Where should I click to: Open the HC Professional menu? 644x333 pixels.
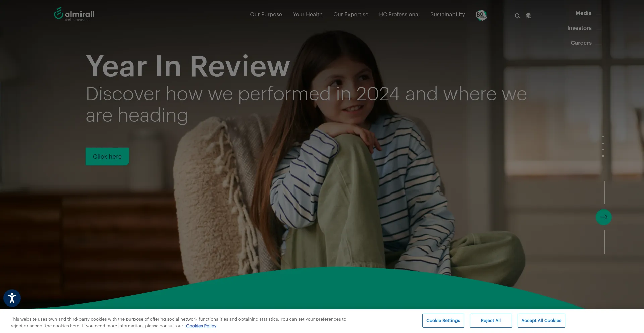(399, 14)
